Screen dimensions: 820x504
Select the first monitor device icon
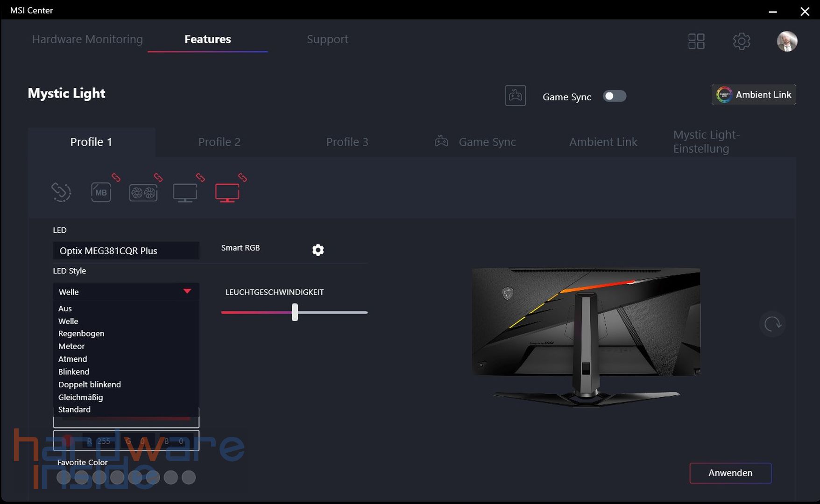(185, 192)
